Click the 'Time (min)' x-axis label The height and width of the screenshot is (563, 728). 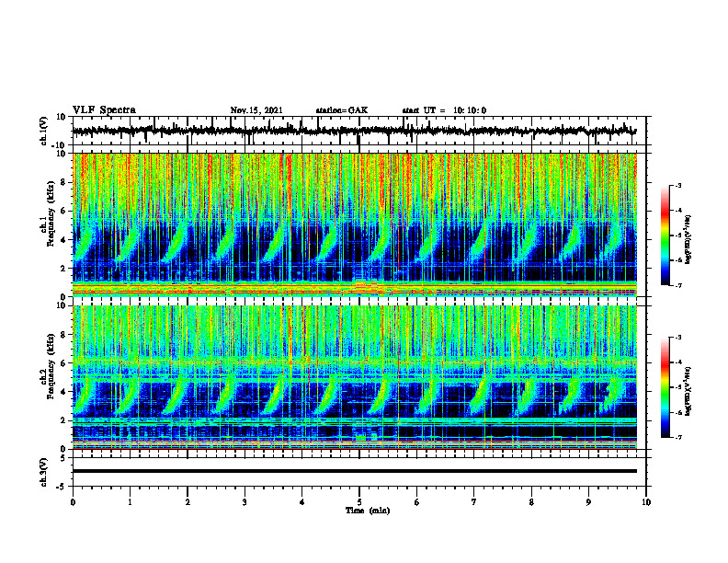(x=368, y=511)
